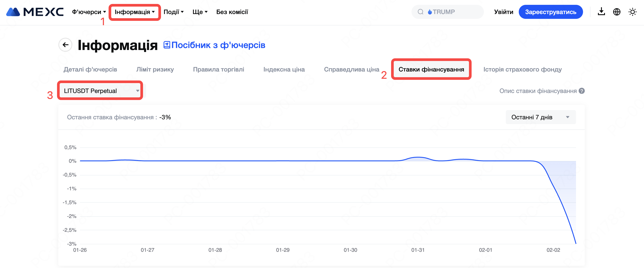Click the Без комісії link
Screen dimensions: 644x268
point(232,12)
